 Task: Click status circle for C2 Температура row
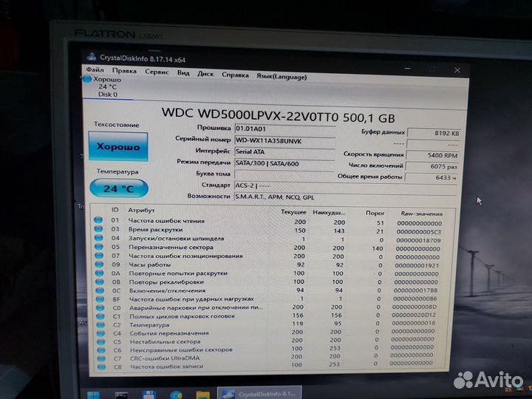tap(100, 324)
